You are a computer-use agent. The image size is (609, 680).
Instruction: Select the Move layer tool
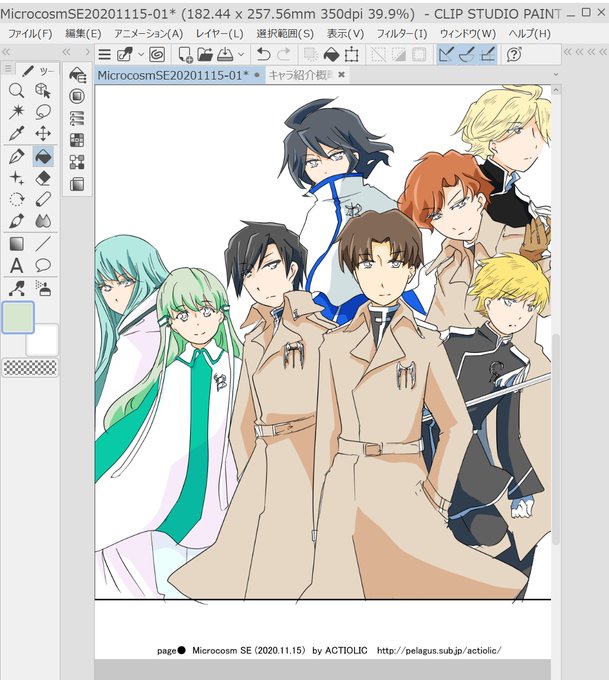pos(43,134)
